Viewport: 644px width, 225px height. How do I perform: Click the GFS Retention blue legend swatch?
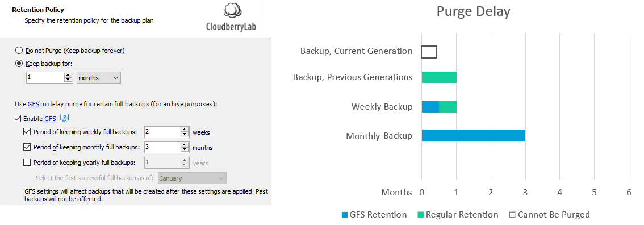click(344, 215)
